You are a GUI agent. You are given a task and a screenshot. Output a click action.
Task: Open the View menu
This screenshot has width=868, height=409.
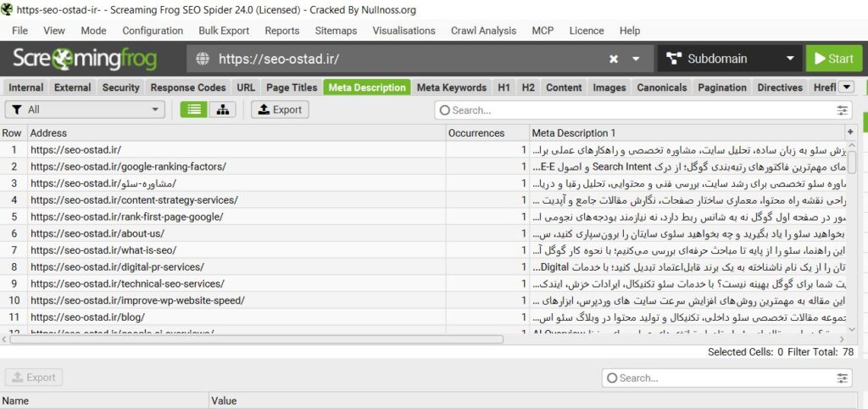click(53, 31)
